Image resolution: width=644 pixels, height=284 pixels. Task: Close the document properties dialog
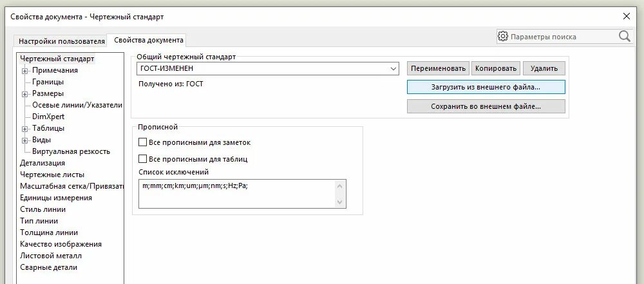pos(627,15)
